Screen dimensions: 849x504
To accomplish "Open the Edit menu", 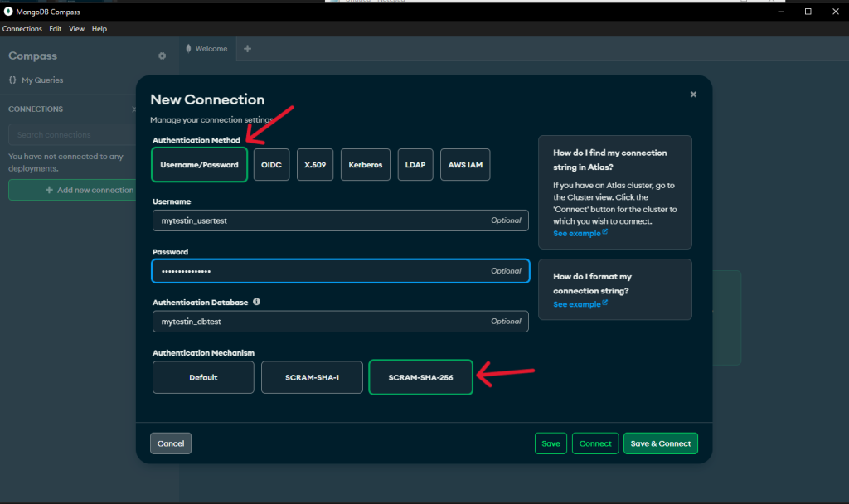I will [x=56, y=29].
